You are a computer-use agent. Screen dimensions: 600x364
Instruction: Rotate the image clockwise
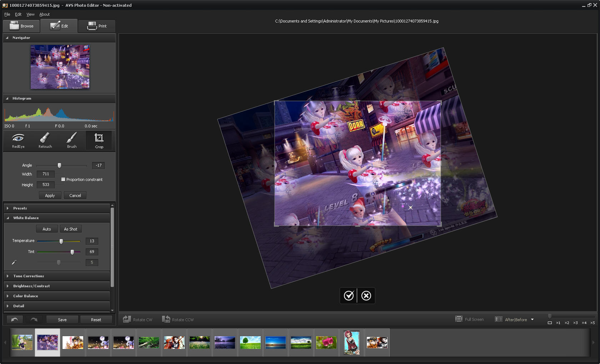tap(137, 319)
